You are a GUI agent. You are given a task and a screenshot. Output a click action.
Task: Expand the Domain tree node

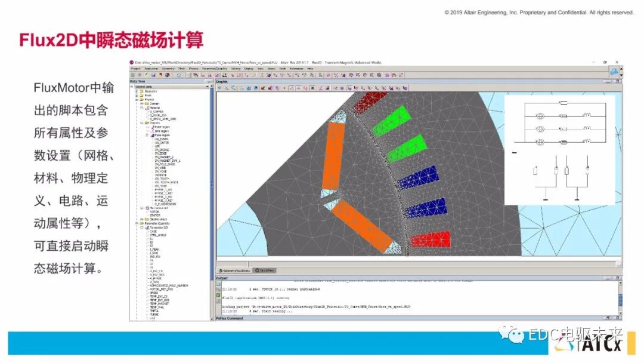pos(142,104)
